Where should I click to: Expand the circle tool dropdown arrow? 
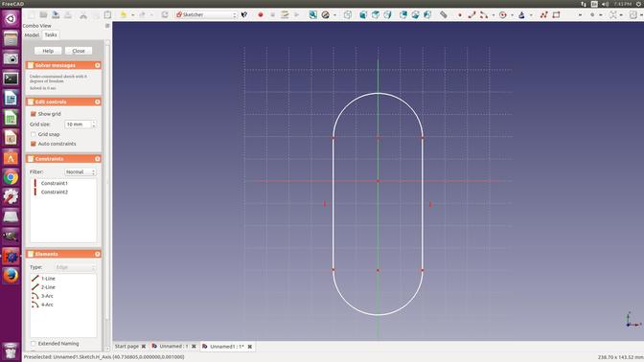point(512,15)
